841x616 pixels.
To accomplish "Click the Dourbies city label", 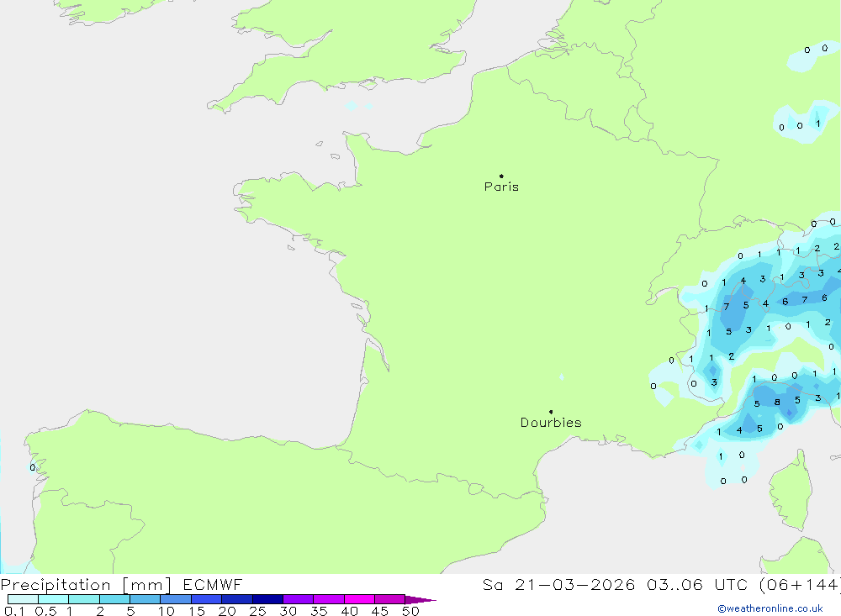I will tap(551, 423).
